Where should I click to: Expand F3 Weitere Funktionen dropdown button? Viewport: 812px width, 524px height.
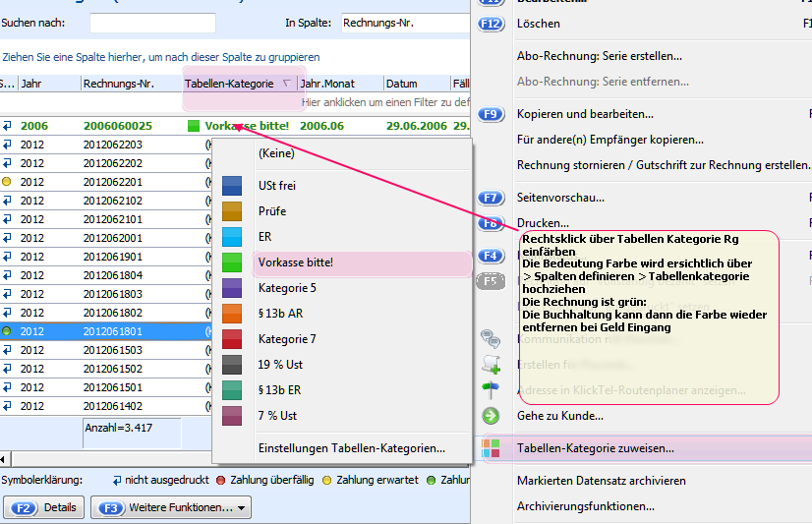241,508
